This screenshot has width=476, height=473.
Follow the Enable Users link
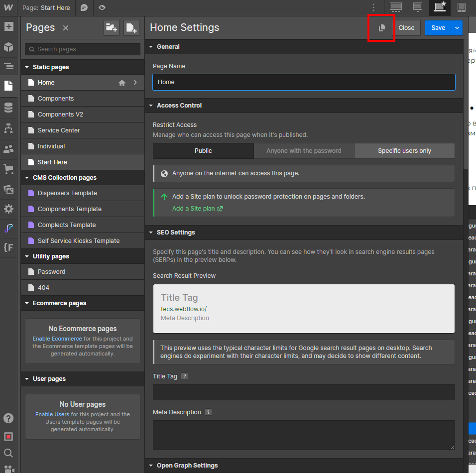coord(52,414)
